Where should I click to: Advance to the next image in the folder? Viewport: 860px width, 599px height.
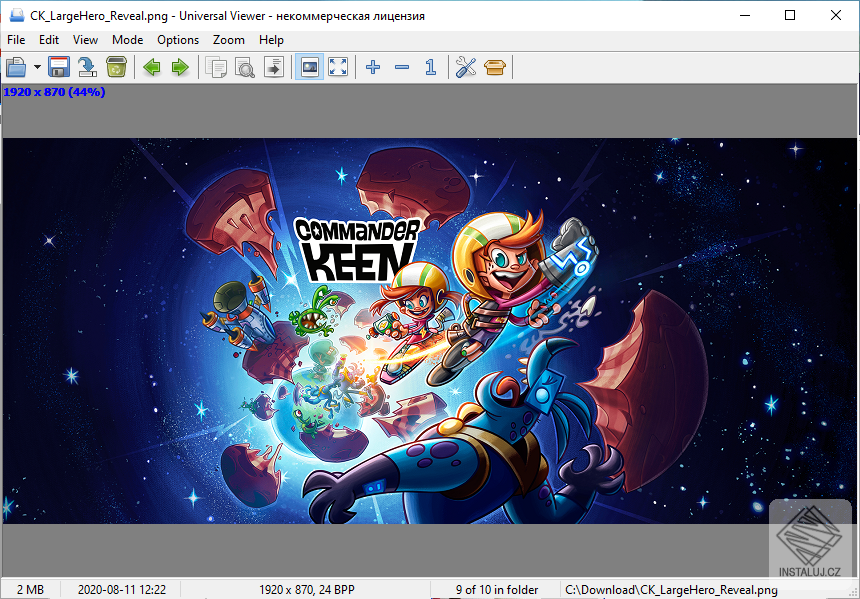pos(178,67)
